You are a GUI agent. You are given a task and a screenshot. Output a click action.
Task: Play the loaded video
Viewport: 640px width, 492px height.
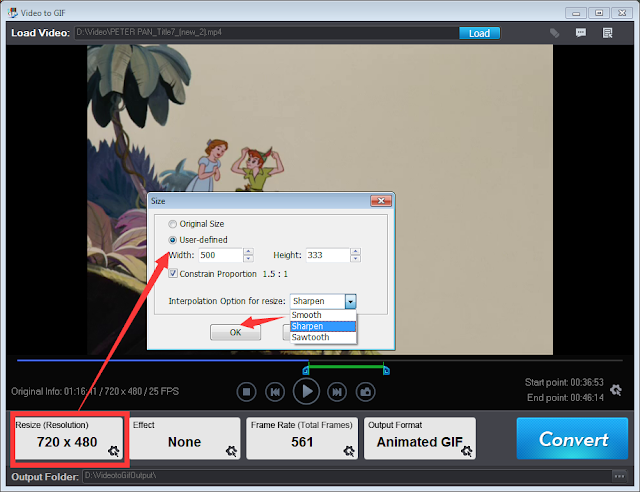(306, 392)
